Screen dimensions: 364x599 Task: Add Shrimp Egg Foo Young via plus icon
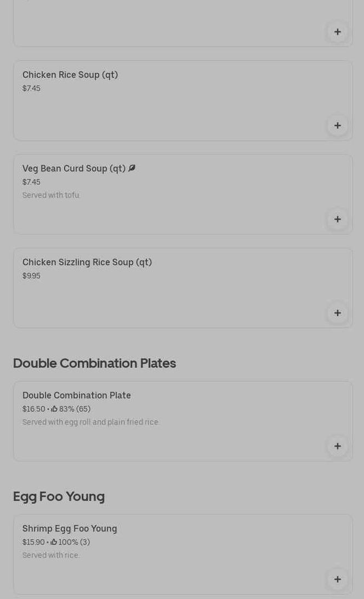point(337,579)
